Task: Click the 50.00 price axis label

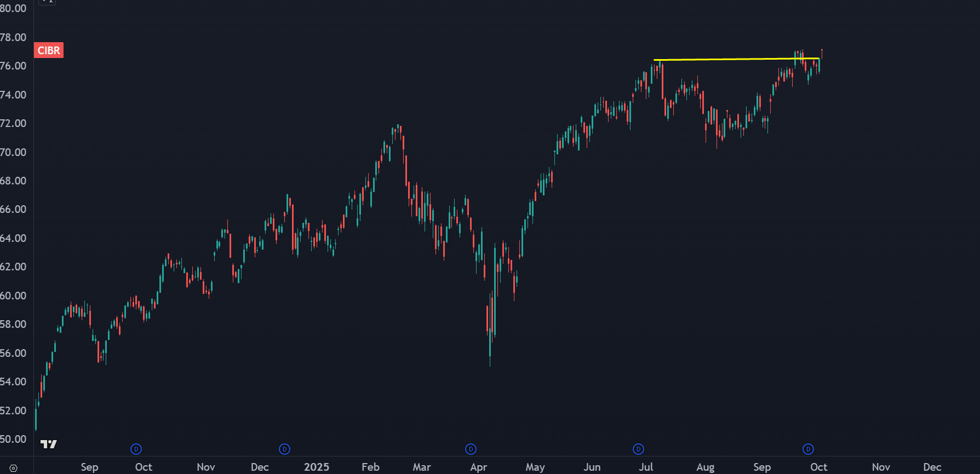Action: point(13,439)
